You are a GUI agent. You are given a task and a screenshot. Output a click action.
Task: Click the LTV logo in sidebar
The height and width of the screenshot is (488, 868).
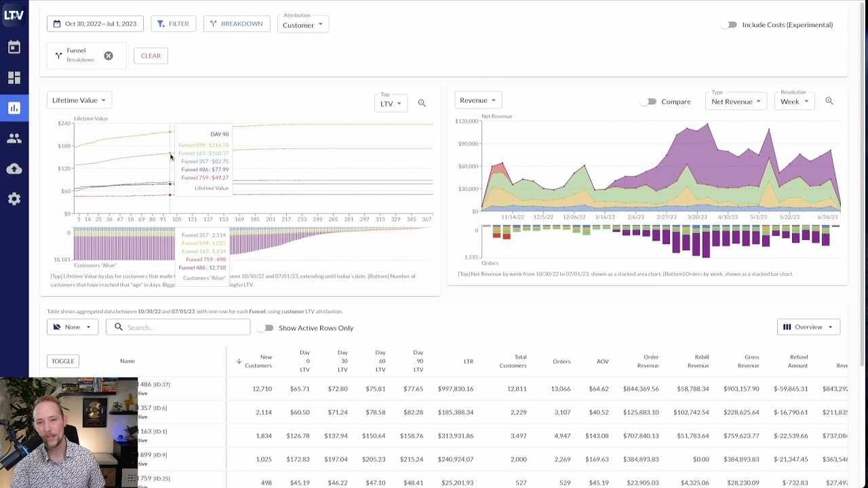tap(14, 15)
